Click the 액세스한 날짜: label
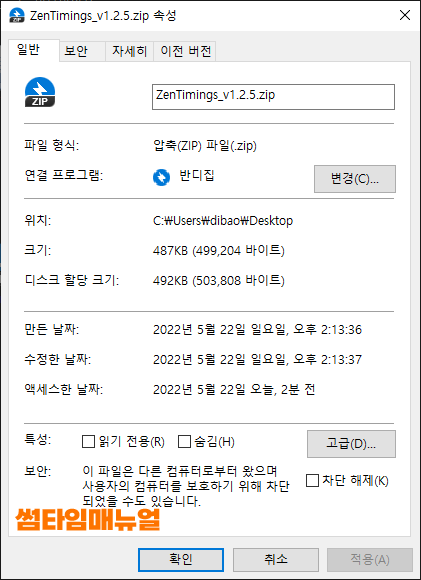This screenshot has width=421, height=580. pos(64,389)
